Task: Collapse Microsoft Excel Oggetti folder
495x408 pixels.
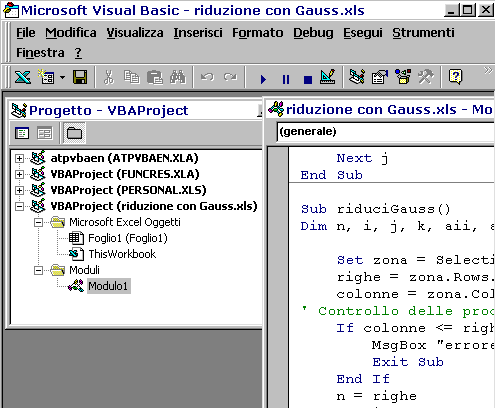Action: (x=39, y=222)
